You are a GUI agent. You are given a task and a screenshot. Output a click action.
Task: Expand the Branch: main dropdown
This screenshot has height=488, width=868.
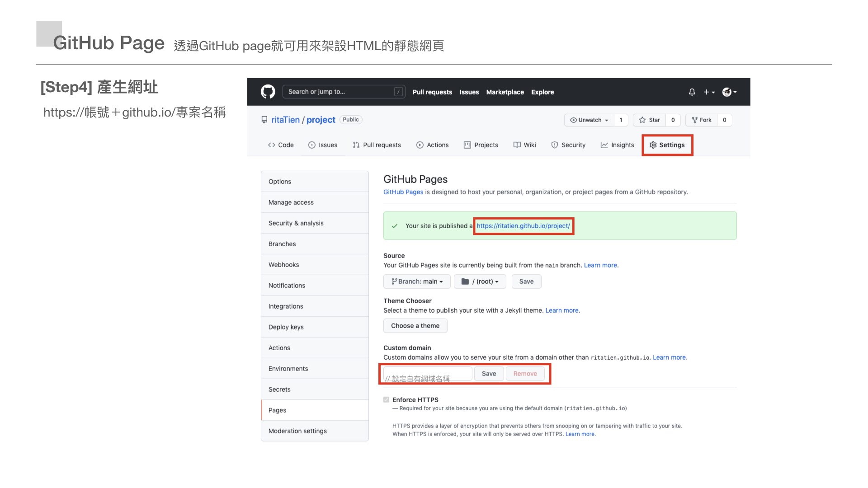pyautogui.click(x=417, y=282)
